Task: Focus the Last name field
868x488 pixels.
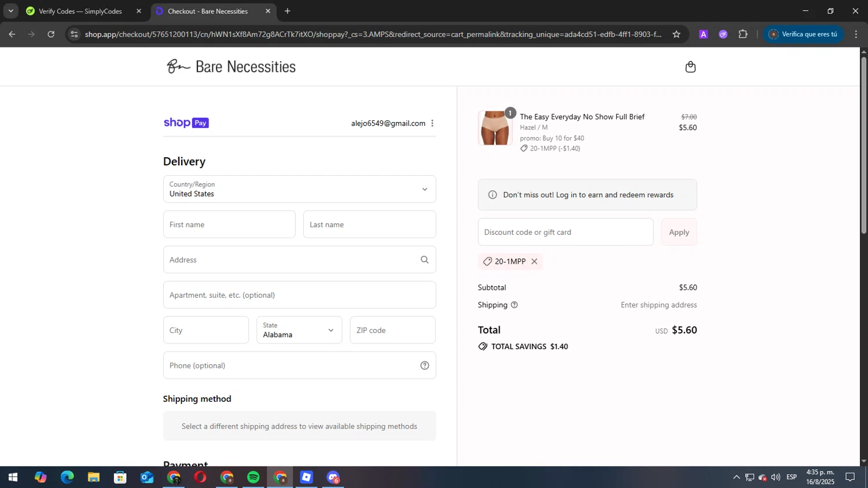Action: [370, 224]
